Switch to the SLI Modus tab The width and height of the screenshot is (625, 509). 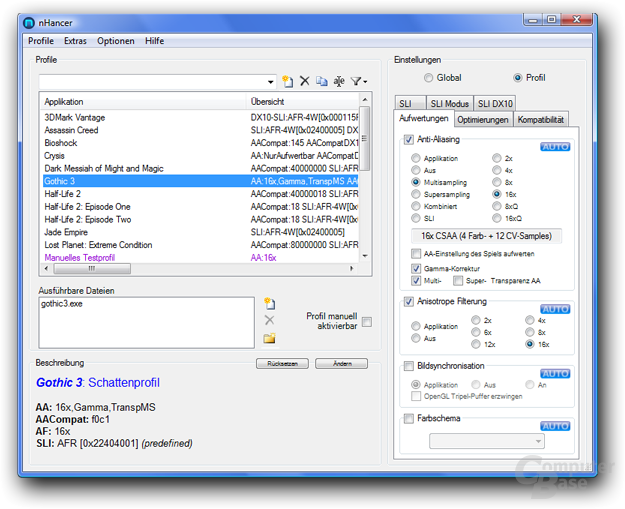450,104
